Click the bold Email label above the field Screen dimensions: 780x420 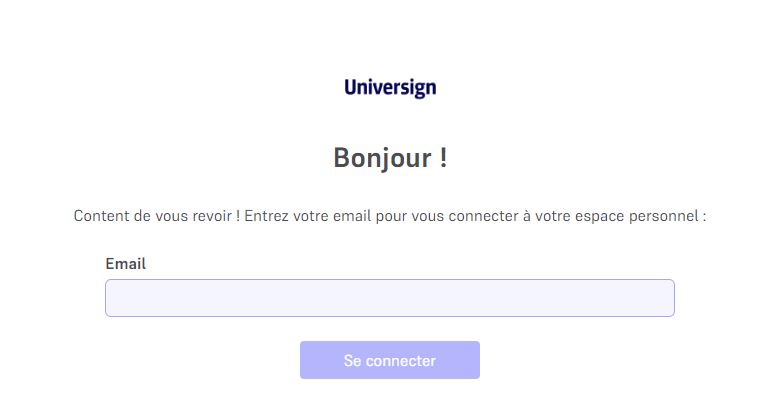click(125, 263)
